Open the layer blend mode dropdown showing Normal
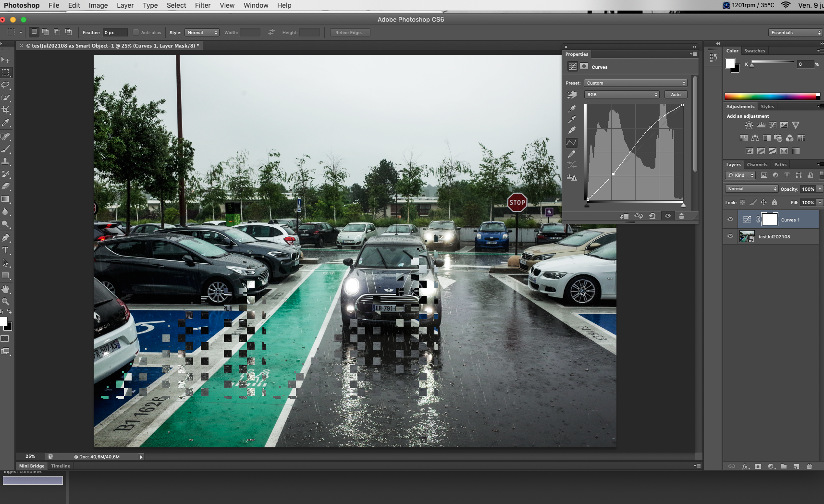The image size is (824, 504). [x=751, y=188]
